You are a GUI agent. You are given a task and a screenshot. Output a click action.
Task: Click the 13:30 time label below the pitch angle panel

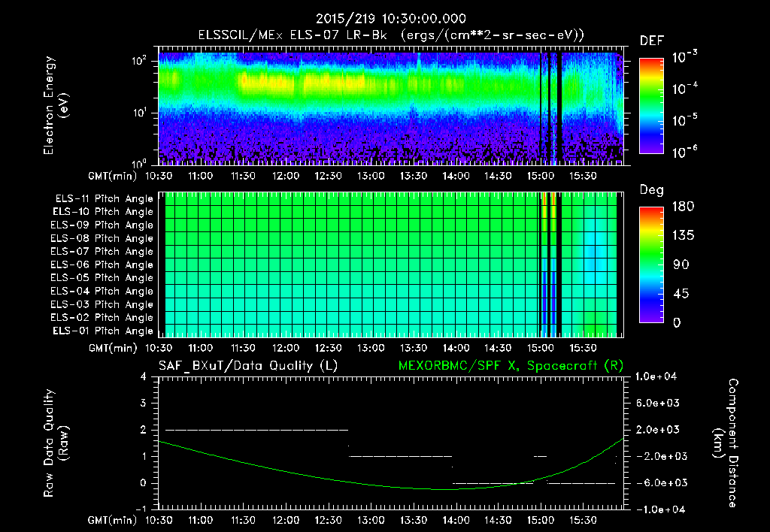tap(413, 349)
